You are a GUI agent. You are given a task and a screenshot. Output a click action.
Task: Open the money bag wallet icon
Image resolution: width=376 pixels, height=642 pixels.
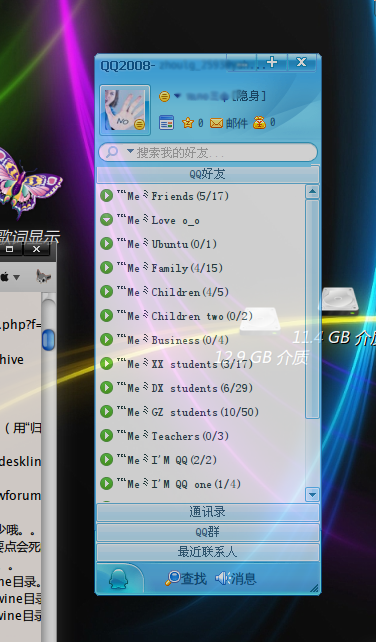pos(259,122)
